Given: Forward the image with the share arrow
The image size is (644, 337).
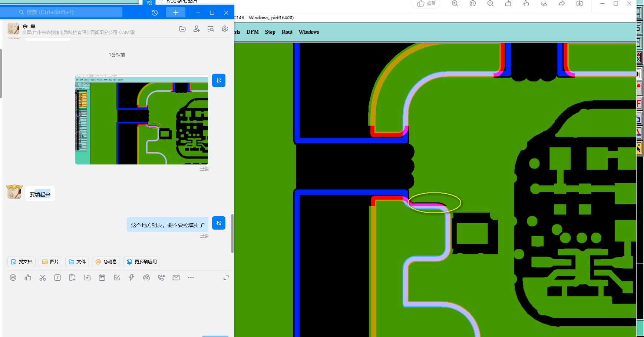Looking at the screenshot, I should point(562,4).
